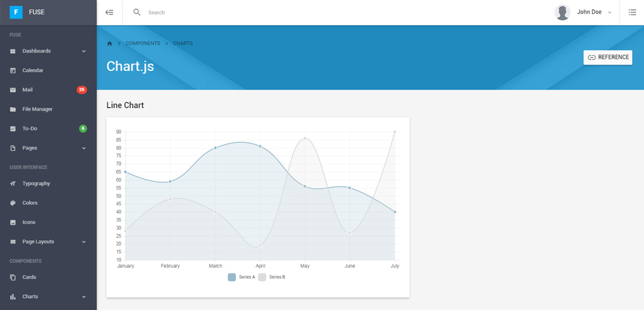Click the Series B data point at April
Screen dimensions: 644x310
click(260, 245)
